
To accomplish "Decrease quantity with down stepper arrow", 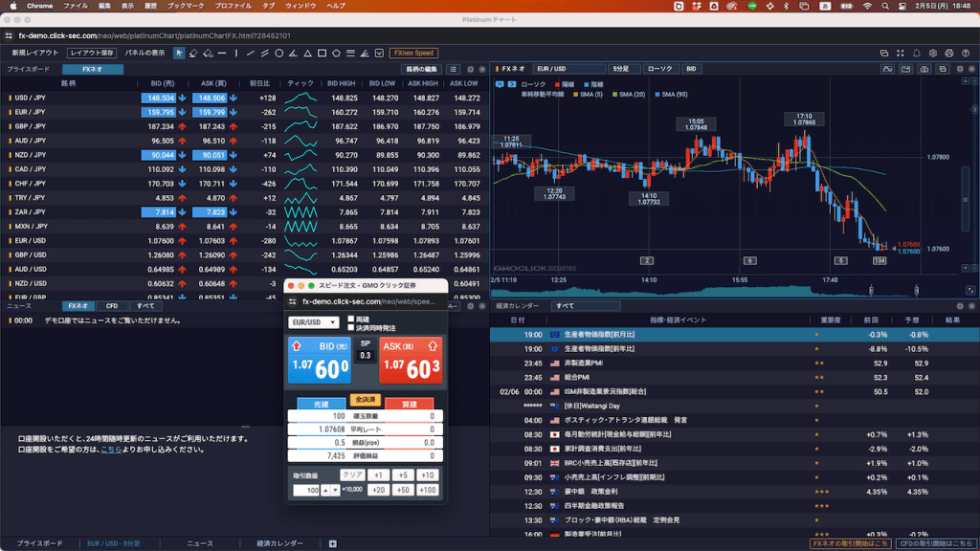I will click(x=336, y=491).
